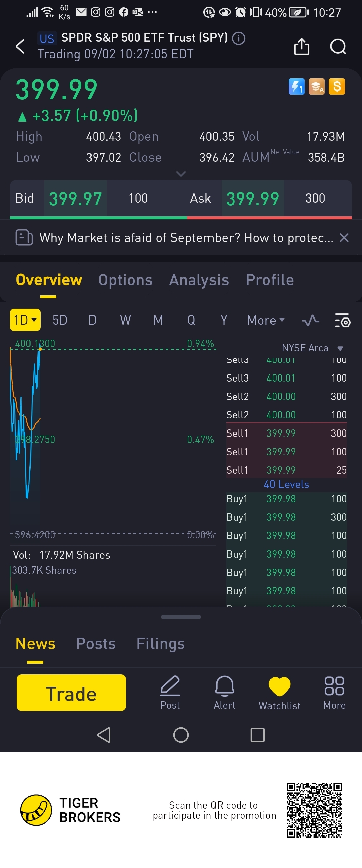This screenshot has height=868, width=362.
Task: Open the SPY info circle icon
Action: [239, 38]
